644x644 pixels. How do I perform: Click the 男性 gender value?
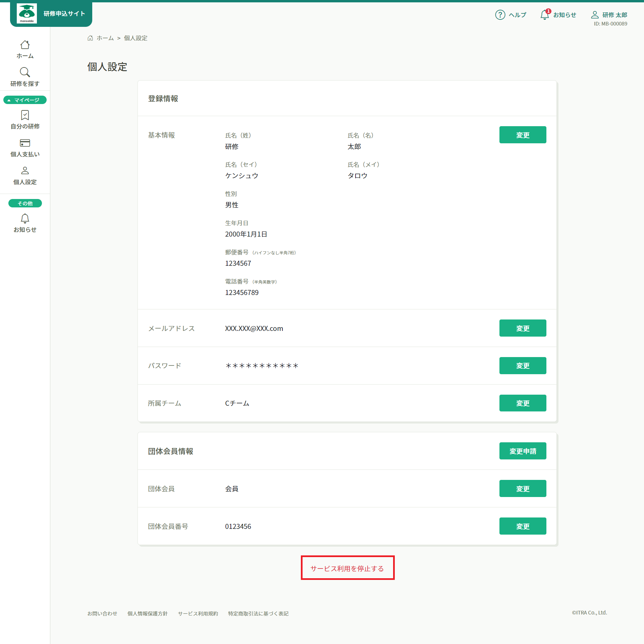coord(232,205)
